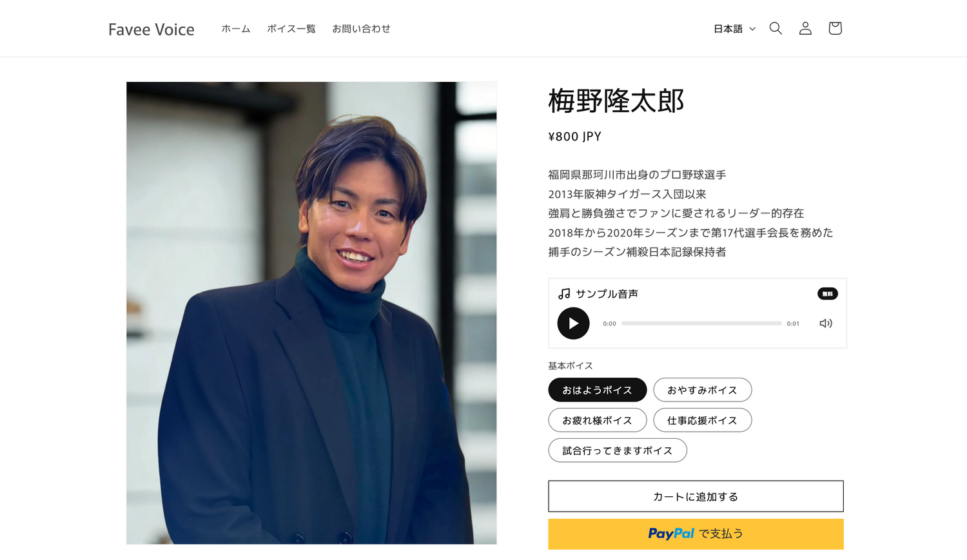The height and width of the screenshot is (560, 967).
Task: Click the music note icon beside サンプル音声
Action: point(564,294)
